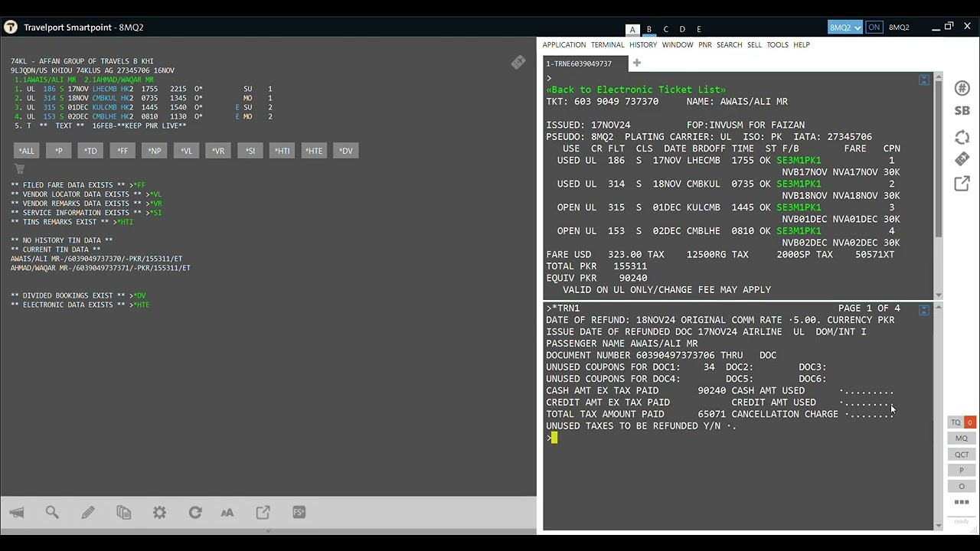Toggle the ON connection switch
The height and width of the screenshot is (551, 980).
[874, 28]
